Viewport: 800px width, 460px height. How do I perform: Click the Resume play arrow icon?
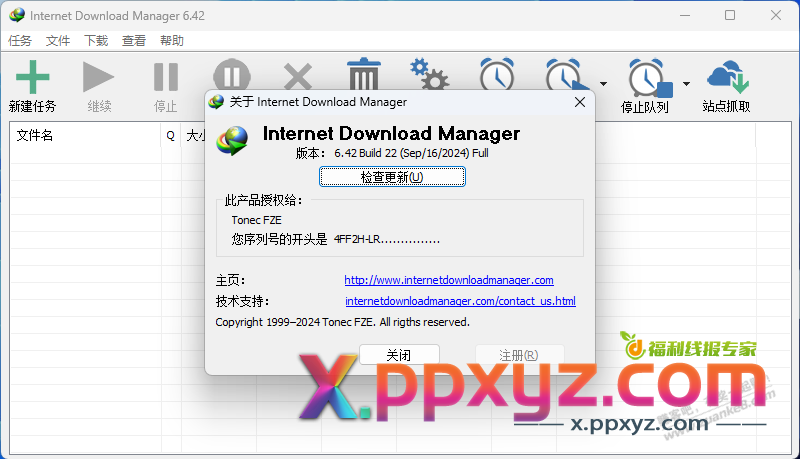pyautogui.click(x=98, y=77)
